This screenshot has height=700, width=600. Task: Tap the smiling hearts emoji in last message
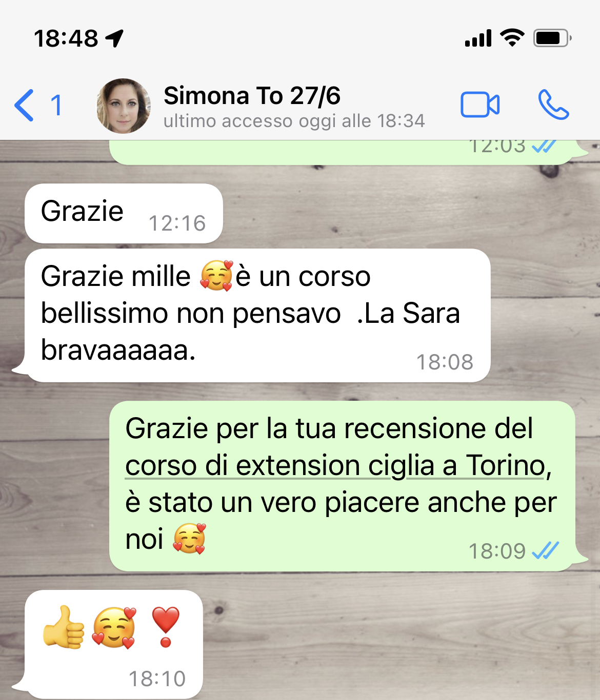pos(114,628)
